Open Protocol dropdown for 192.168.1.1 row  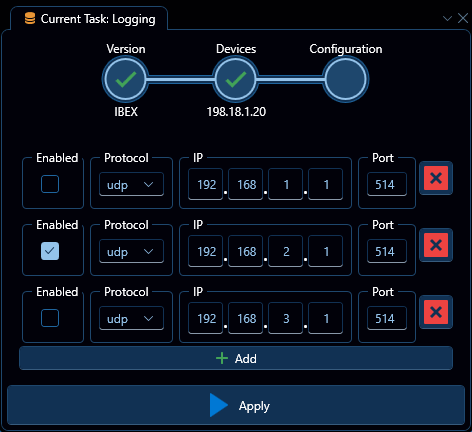coord(131,184)
